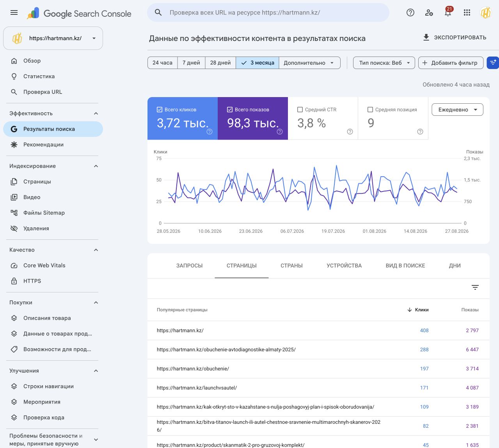The image size is (499, 448).
Task: Click the export download icon
Action: coord(426,37)
